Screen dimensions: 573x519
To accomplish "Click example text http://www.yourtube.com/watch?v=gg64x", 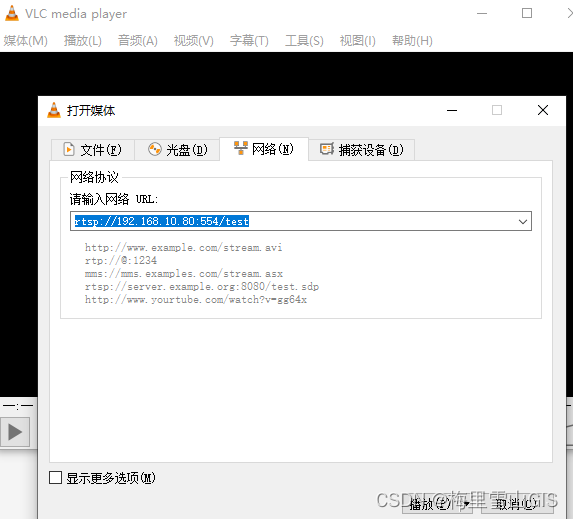I will [196, 300].
